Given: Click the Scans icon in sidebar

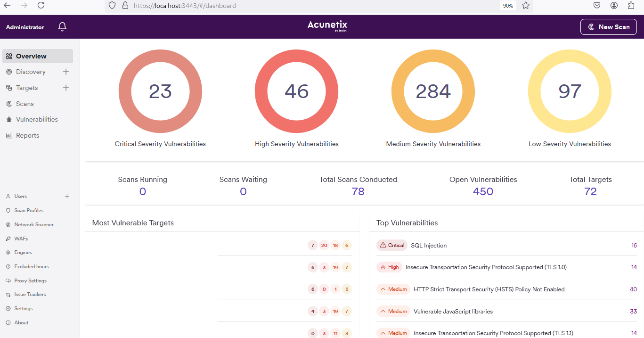Looking at the screenshot, I should (8, 104).
